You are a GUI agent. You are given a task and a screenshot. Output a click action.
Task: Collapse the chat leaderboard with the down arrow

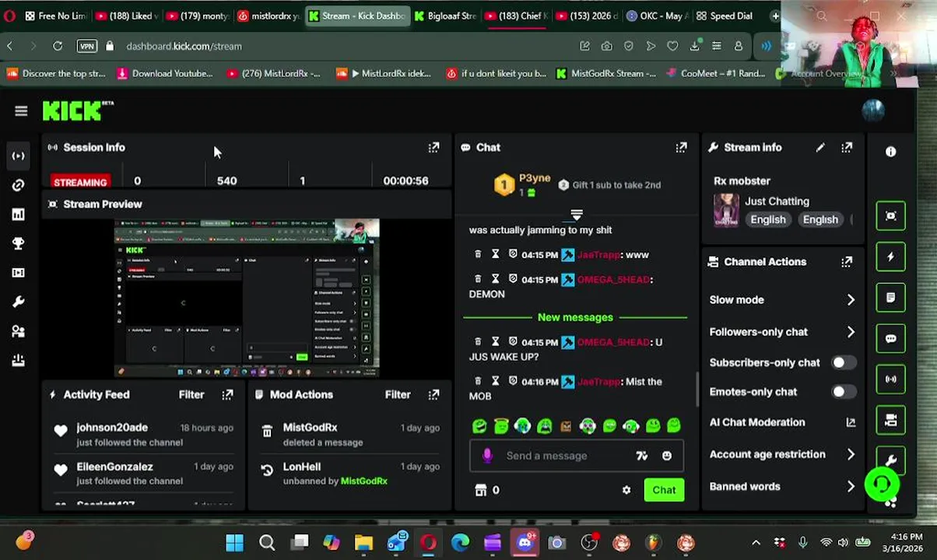tap(577, 215)
